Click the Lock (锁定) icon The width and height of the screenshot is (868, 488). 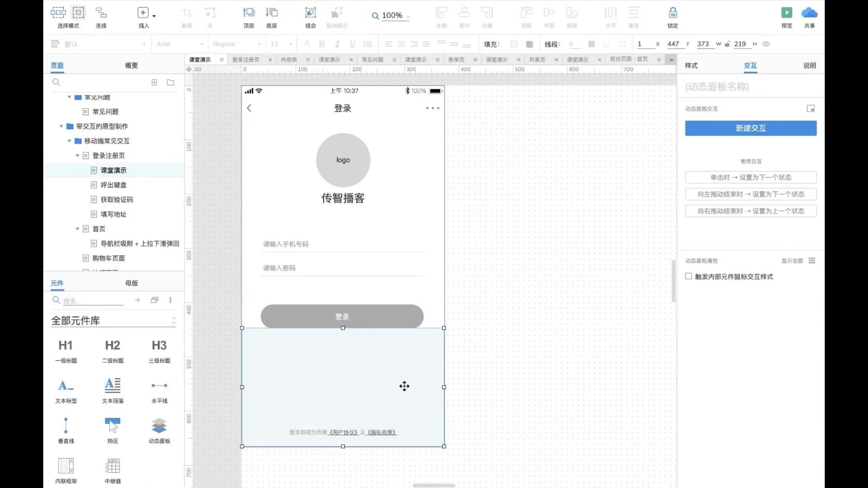click(673, 13)
